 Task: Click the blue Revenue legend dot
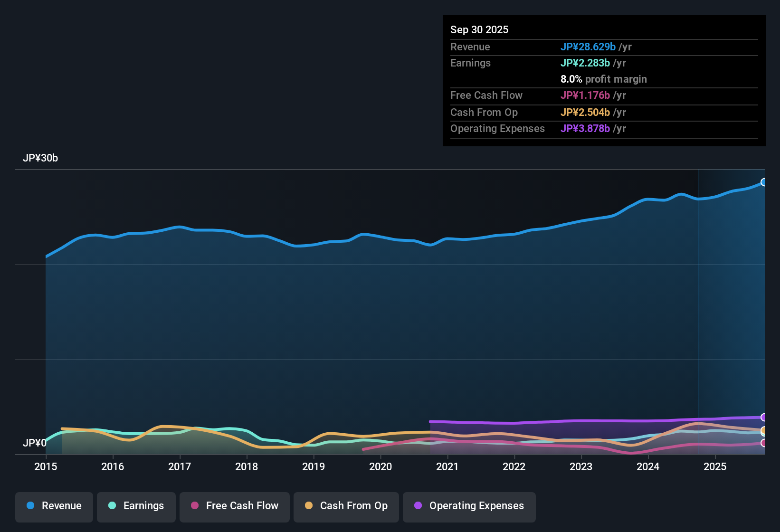pos(30,506)
